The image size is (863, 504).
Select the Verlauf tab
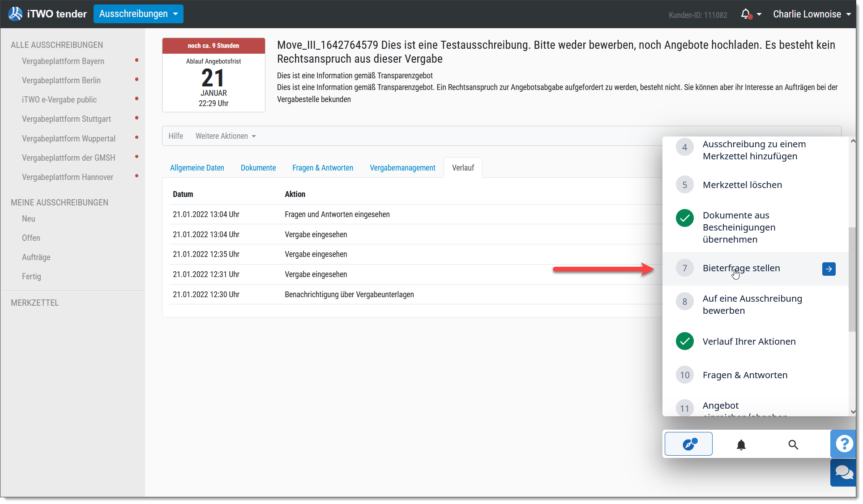(x=463, y=168)
